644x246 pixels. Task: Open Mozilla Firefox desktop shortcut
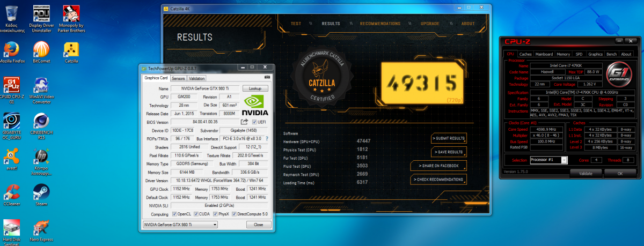click(12, 53)
